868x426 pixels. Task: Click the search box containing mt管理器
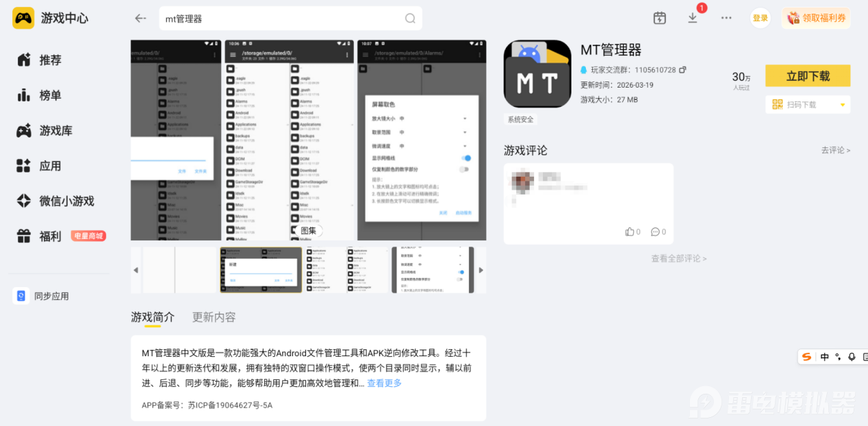point(290,18)
